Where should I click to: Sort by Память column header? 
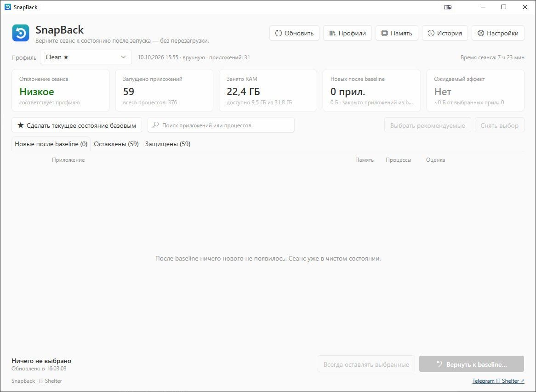365,160
